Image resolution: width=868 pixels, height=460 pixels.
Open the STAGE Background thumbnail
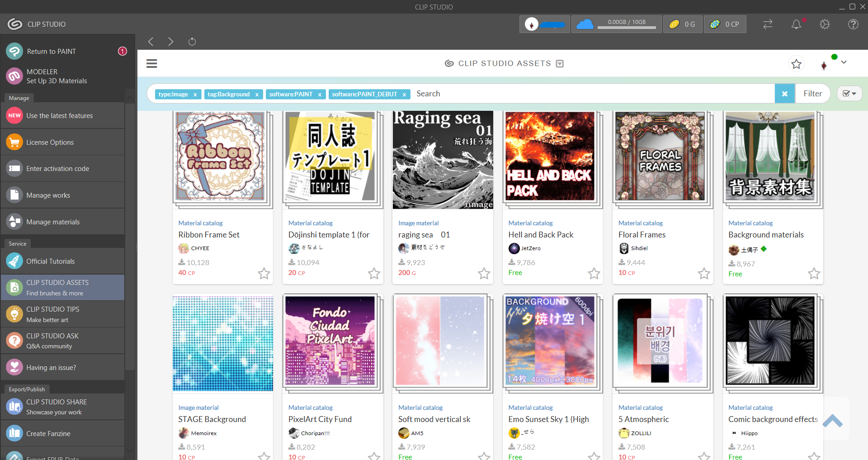coord(223,344)
